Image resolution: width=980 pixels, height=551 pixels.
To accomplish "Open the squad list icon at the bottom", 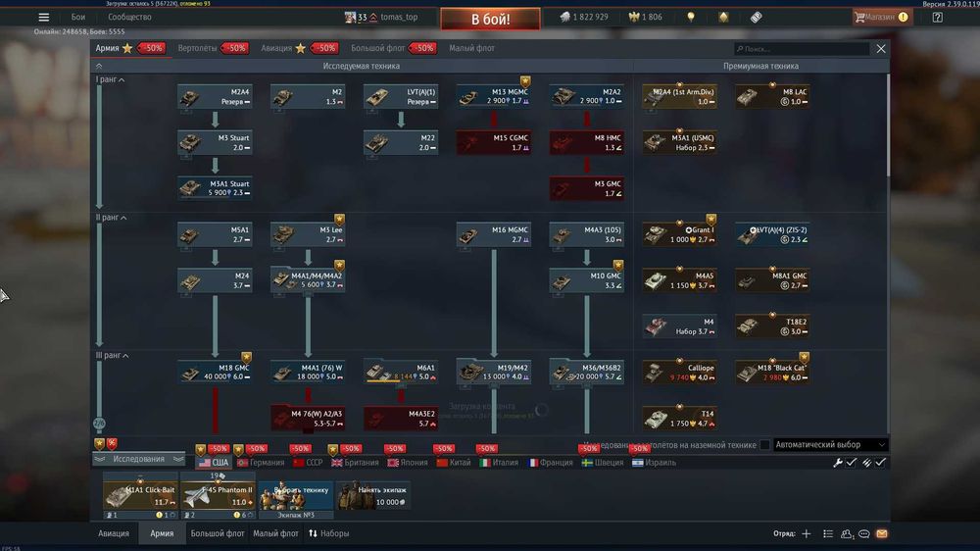I will [x=828, y=533].
